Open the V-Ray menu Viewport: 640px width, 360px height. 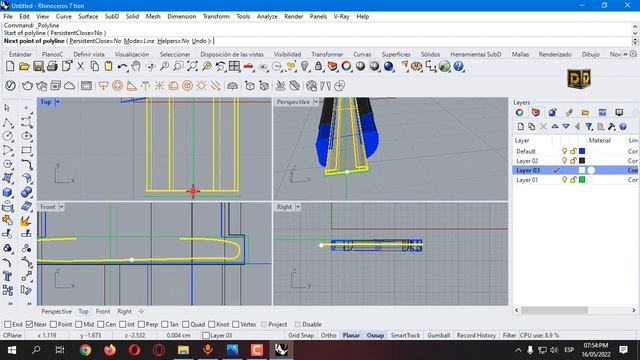coord(341,16)
